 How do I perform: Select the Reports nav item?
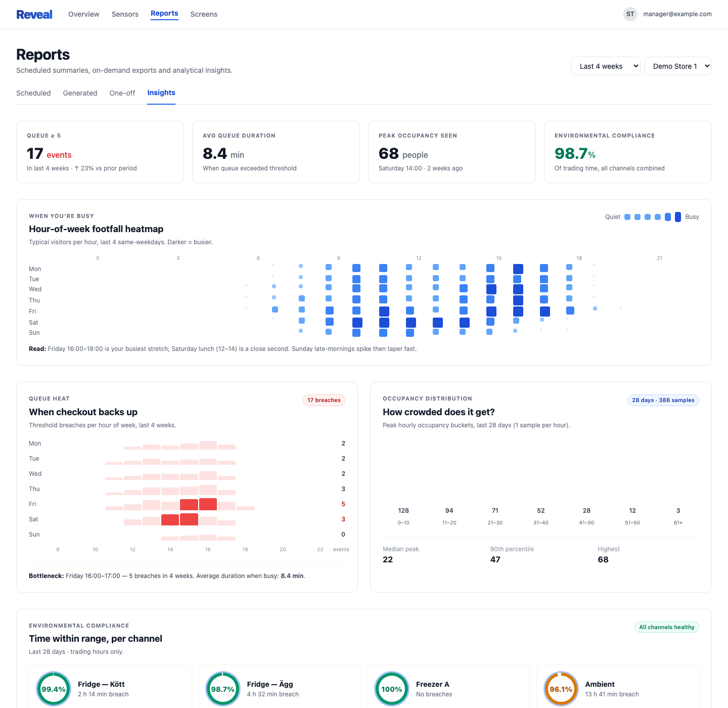[164, 14]
